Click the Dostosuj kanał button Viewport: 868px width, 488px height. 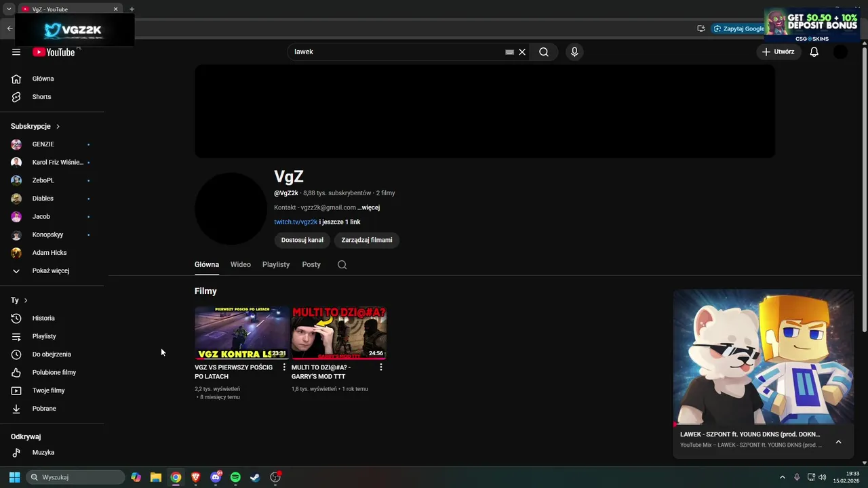[x=302, y=240]
